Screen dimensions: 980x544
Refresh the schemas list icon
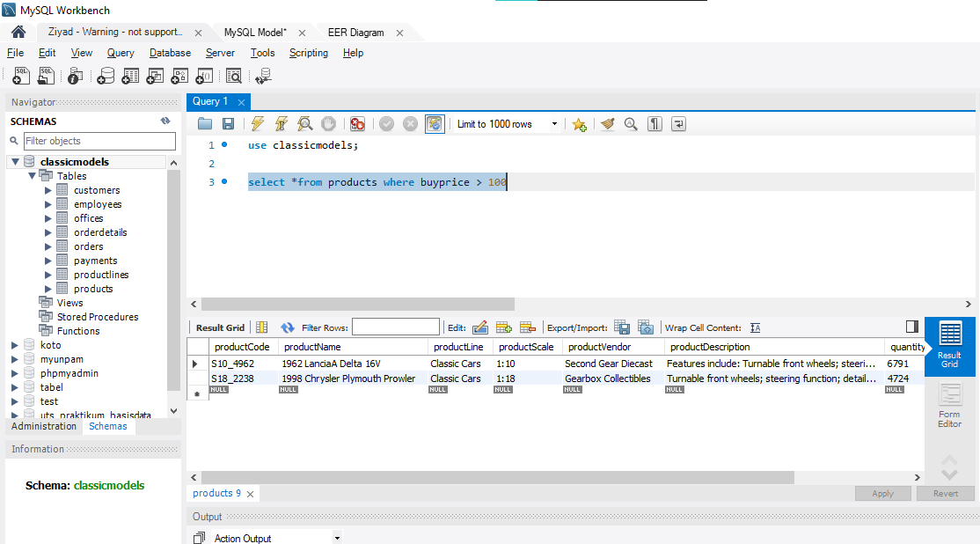click(165, 121)
